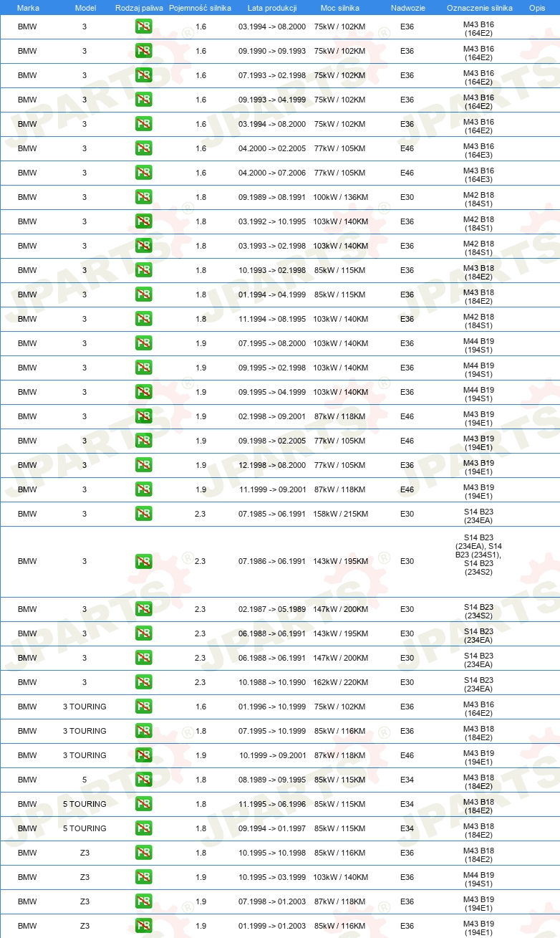Select date cell 09.1995 -> 04.1999
The image size is (560, 938).
(272, 392)
